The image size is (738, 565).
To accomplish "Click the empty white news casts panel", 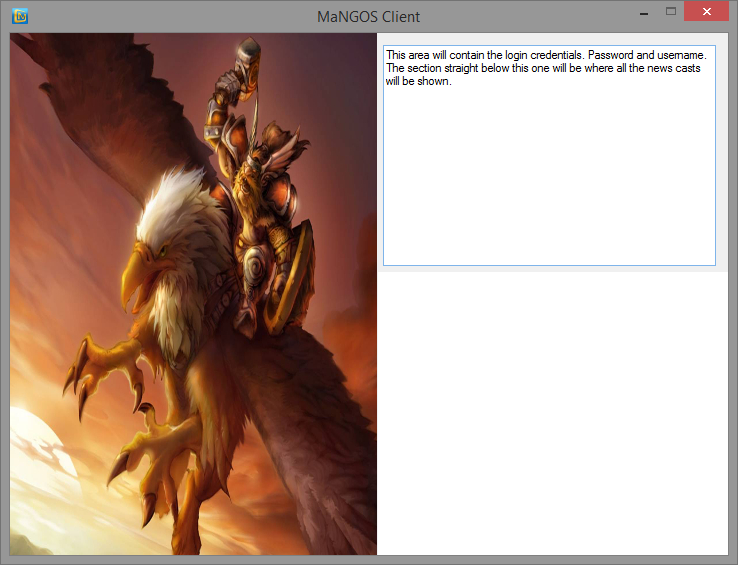I will 552,413.
